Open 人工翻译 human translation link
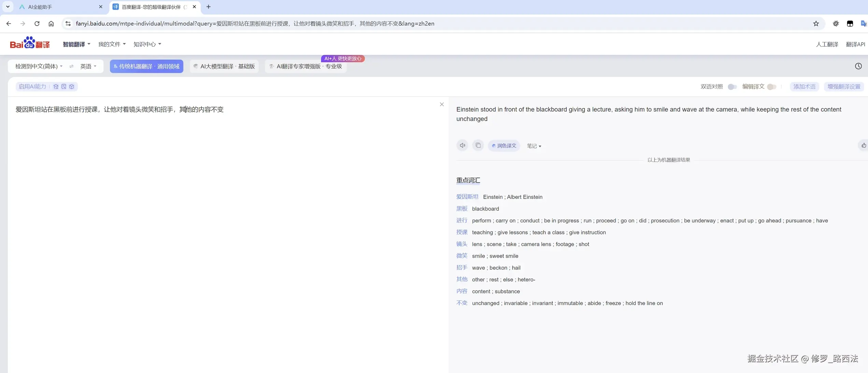Image resolution: width=868 pixels, height=373 pixels. 827,44
